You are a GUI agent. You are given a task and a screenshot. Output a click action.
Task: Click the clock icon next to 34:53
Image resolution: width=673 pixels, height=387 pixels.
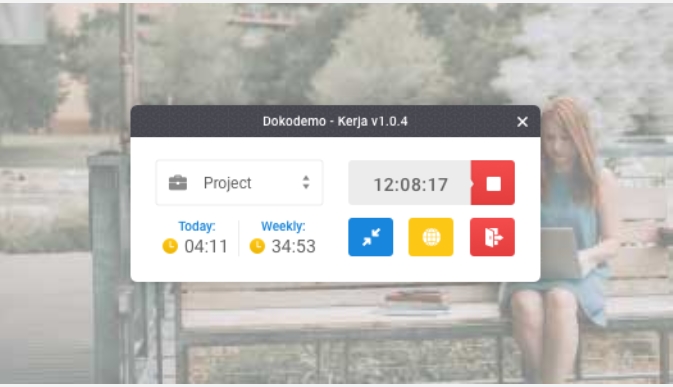[x=257, y=246]
